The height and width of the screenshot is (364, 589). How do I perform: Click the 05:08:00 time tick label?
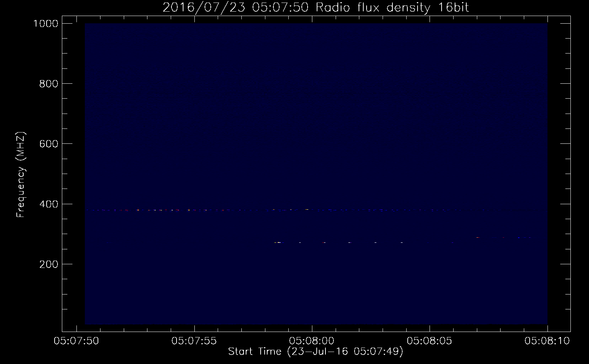[312, 341]
